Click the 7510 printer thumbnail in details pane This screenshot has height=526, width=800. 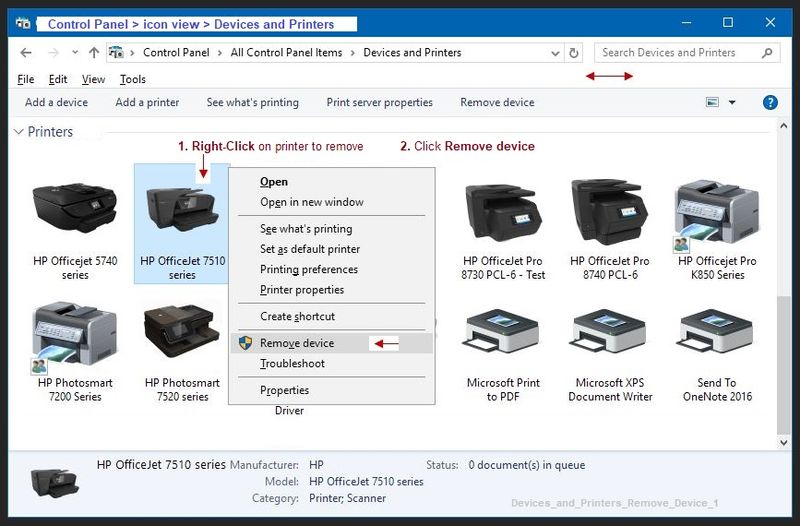click(55, 483)
